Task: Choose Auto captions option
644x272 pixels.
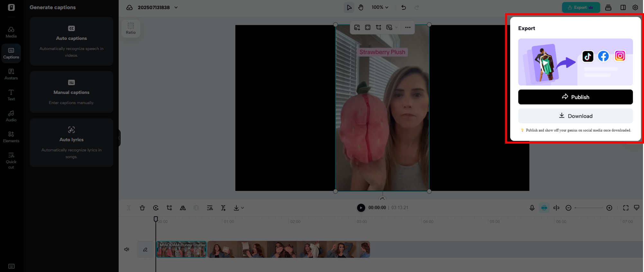Action: click(x=71, y=41)
